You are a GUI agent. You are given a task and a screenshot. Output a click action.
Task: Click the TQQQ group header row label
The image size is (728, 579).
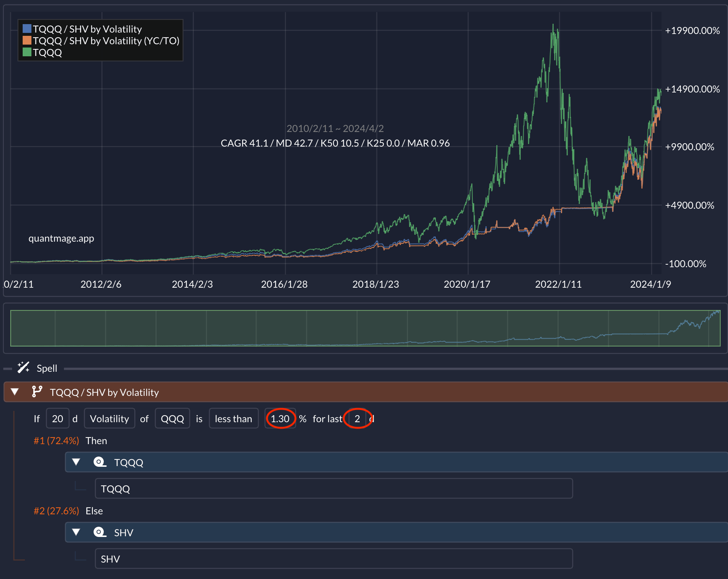tap(129, 462)
